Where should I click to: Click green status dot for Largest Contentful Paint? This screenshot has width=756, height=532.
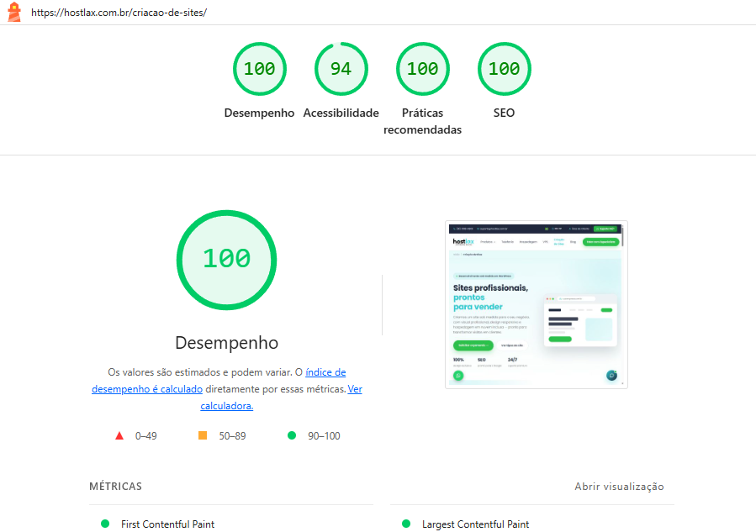coord(406,524)
